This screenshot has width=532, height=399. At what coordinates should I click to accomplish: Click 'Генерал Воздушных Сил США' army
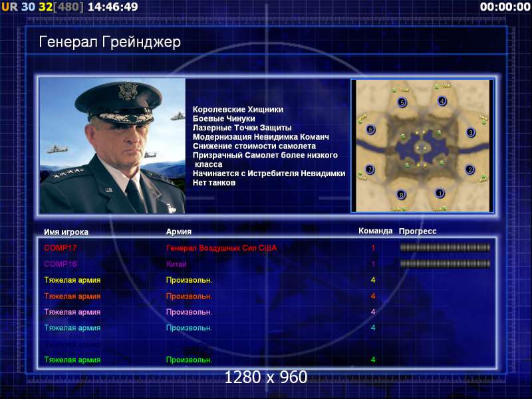point(221,248)
